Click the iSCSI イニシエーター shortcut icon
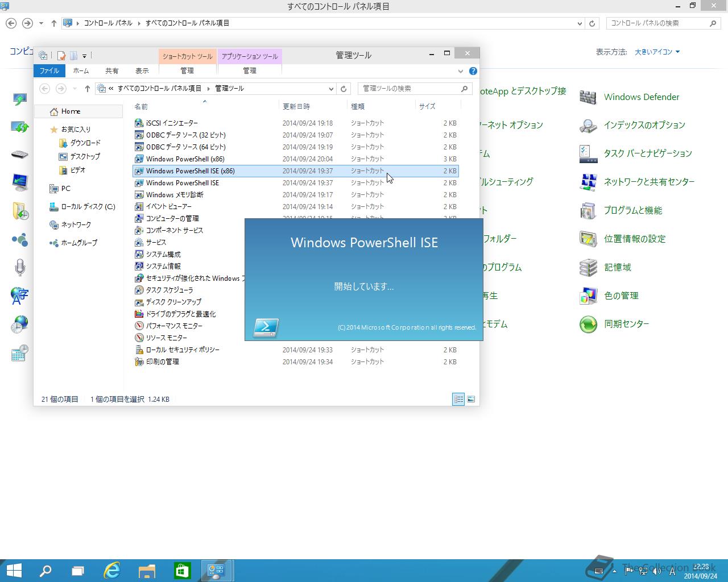 pyautogui.click(x=139, y=123)
